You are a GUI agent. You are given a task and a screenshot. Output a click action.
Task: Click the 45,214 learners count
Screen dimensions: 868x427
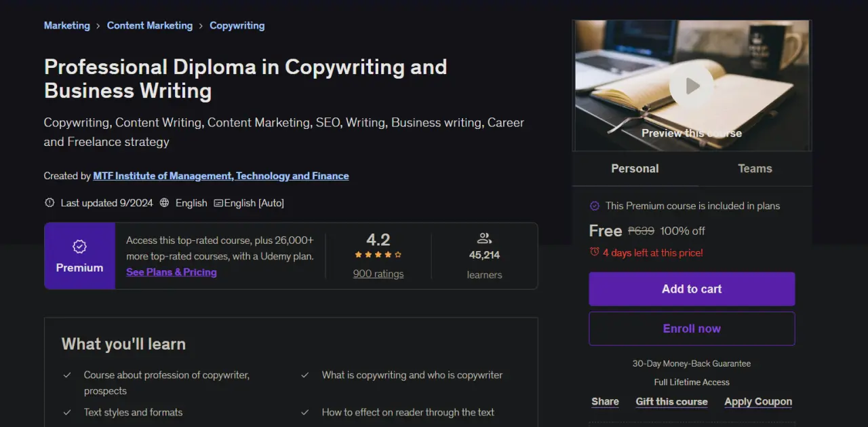pos(484,255)
